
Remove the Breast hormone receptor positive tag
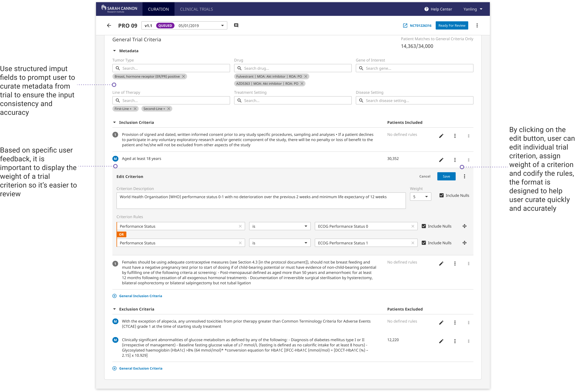(183, 76)
